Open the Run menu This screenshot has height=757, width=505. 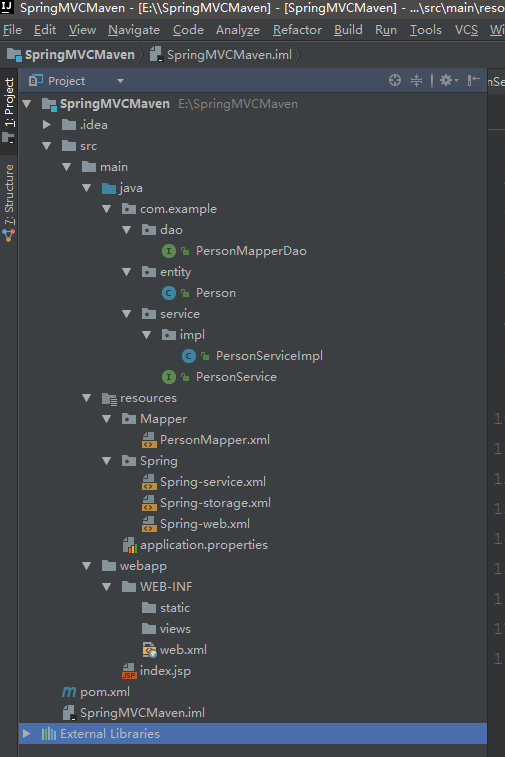click(x=386, y=30)
